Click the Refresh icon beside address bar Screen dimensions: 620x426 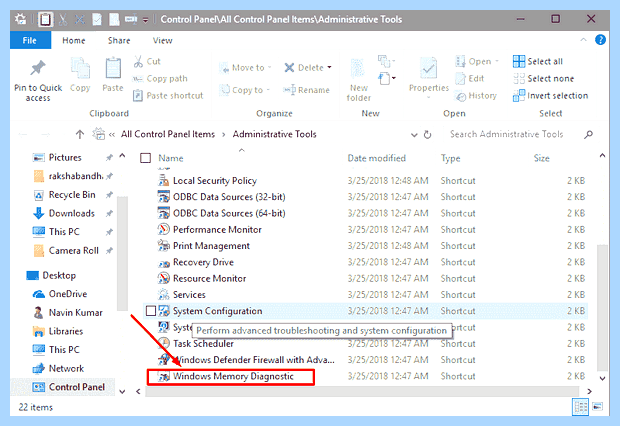point(427,134)
